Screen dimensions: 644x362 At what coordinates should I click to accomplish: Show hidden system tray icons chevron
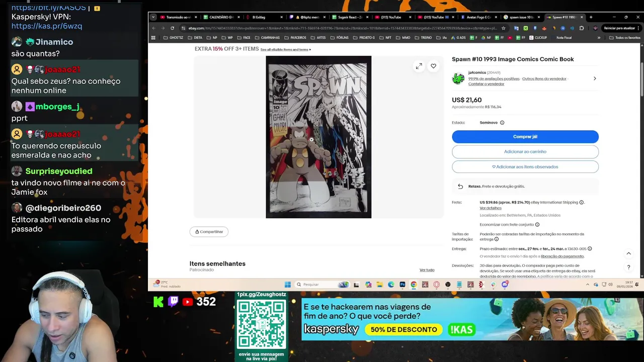pyautogui.click(x=587, y=285)
